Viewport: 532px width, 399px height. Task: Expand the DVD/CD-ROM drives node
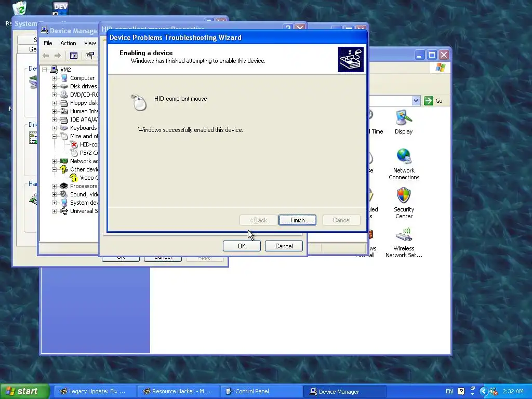pos(54,95)
